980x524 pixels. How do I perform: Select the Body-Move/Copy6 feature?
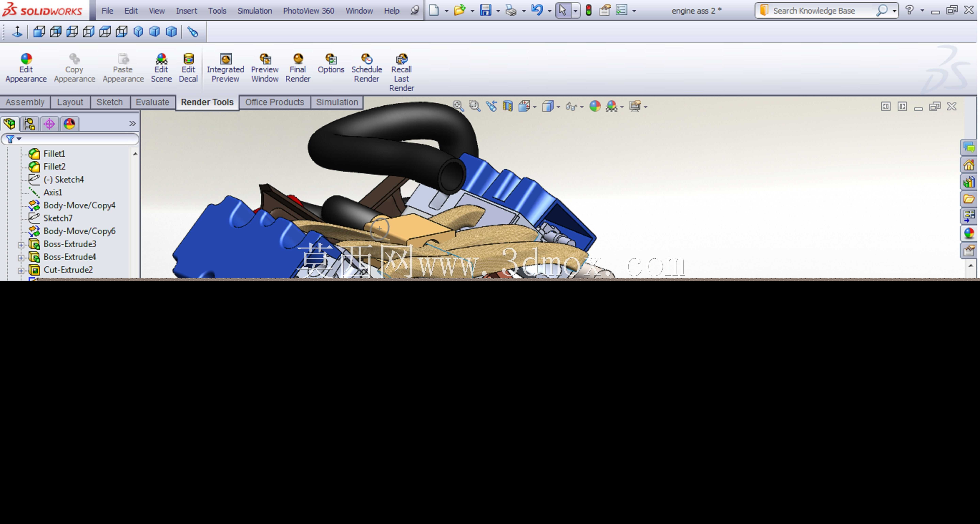[72, 231]
